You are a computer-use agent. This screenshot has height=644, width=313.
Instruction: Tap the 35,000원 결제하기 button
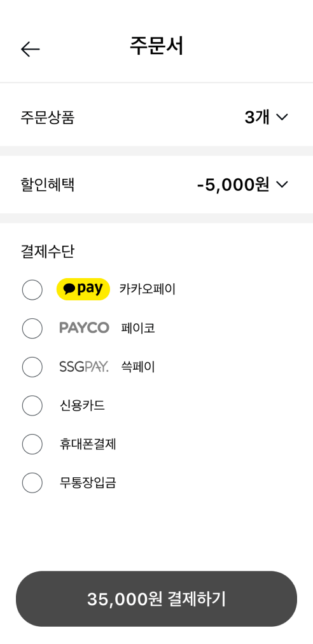(x=156, y=599)
